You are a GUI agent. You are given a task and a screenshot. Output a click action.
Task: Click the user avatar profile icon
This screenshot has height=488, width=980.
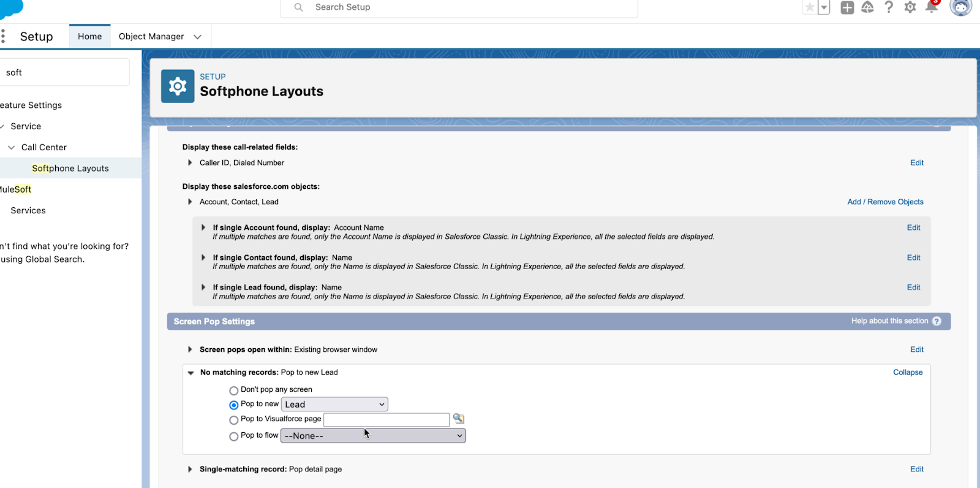click(x=960, y=7)
